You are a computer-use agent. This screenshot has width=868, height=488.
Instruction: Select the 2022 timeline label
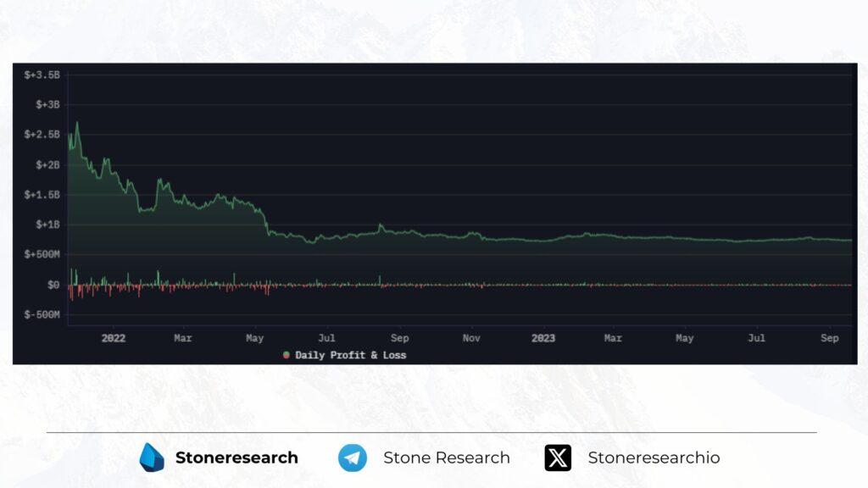pyautogui.click(x=113, y=338)
